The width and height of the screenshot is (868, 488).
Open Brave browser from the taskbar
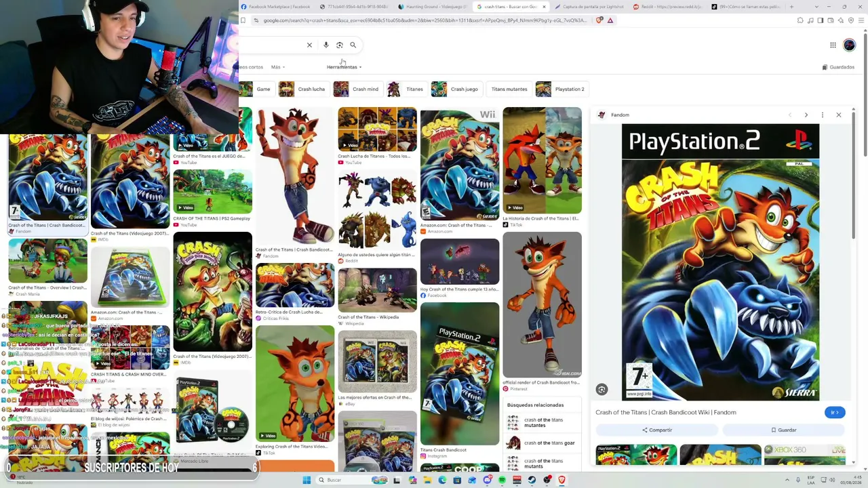561,480
